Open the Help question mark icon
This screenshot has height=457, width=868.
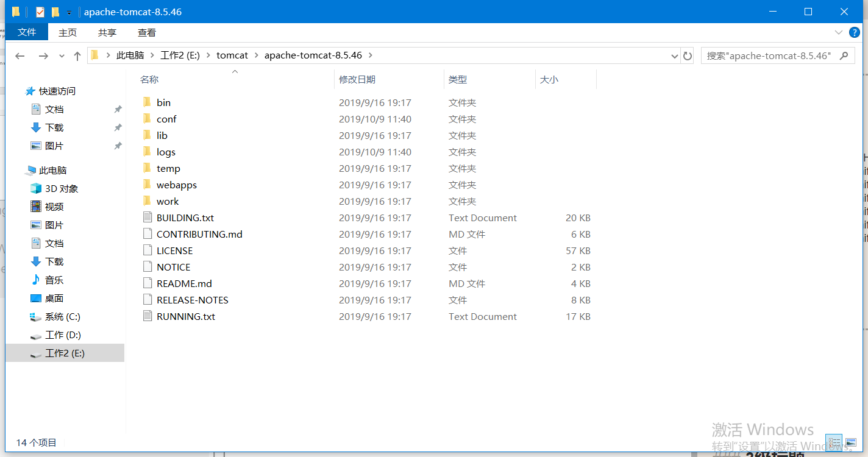pos(855,32)
